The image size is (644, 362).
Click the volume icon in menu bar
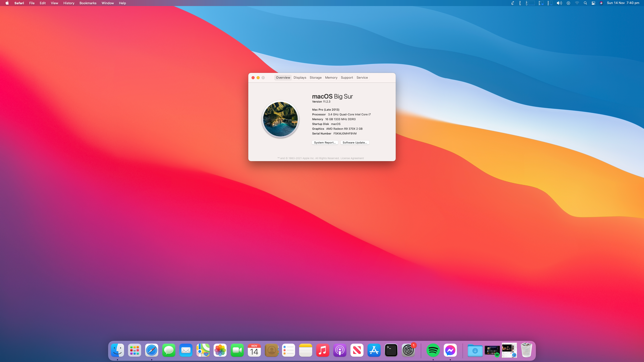click(x=559, y=3)
